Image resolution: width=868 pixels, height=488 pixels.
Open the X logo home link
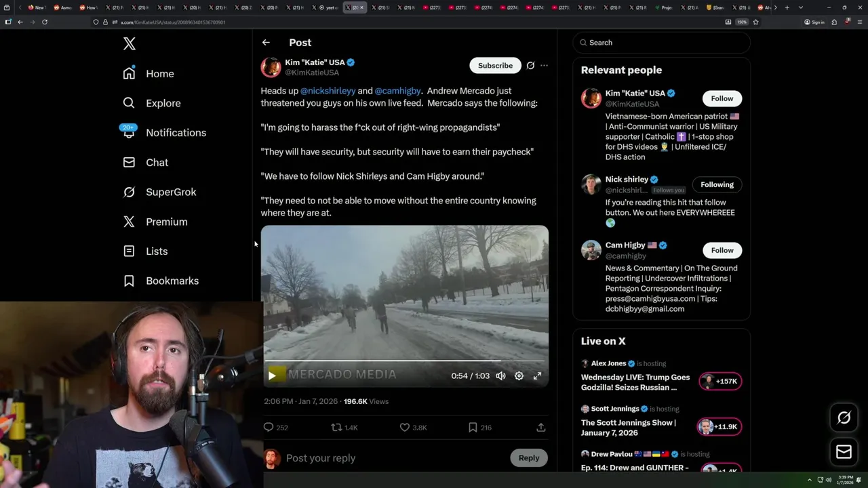click(x=130, y=44)
